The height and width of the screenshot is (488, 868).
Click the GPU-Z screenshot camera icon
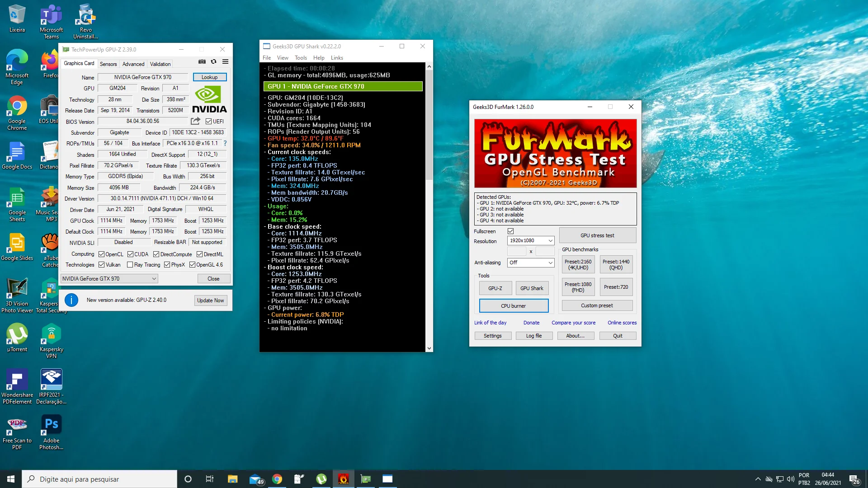point(202,62)
